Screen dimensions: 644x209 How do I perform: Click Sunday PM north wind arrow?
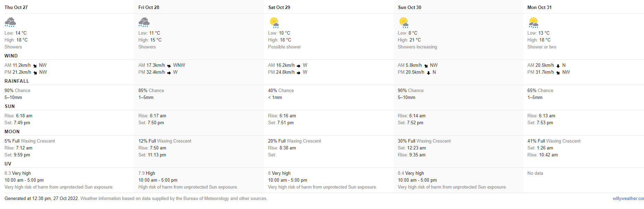[429, 73]
